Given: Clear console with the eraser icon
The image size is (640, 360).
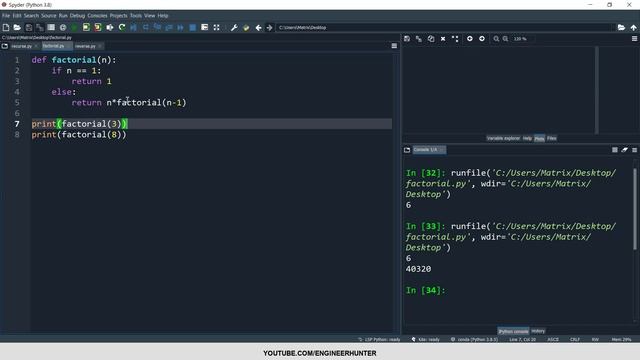Looking at the screenshot, I should coord(624,150).
